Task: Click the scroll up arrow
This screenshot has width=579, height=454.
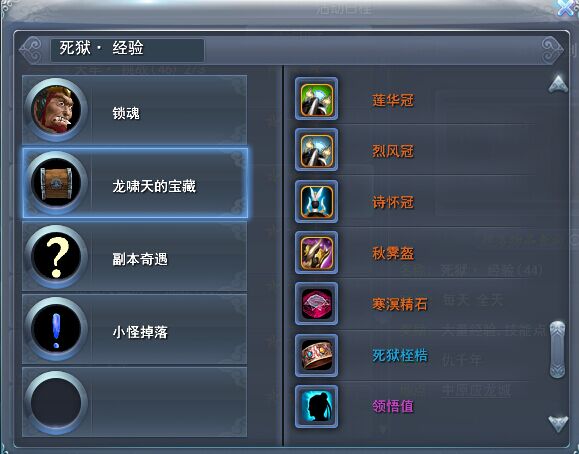Action: [x=558, y=84]
